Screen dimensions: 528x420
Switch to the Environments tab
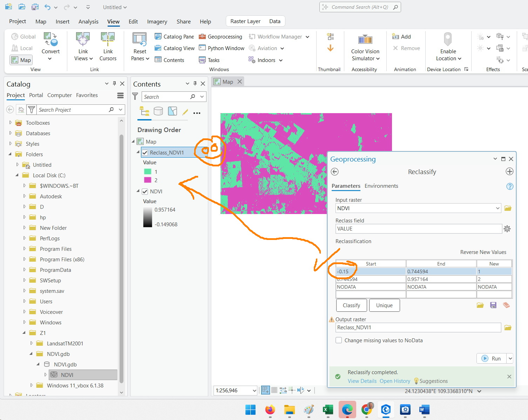point(381,186)
